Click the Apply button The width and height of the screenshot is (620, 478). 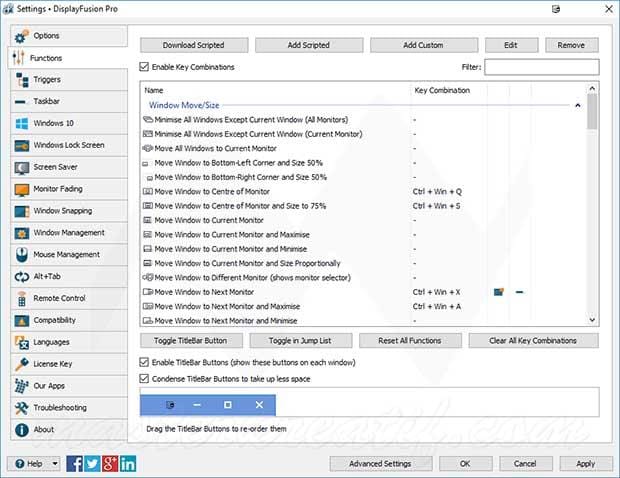pyautogui.click(x=586, y=463)
